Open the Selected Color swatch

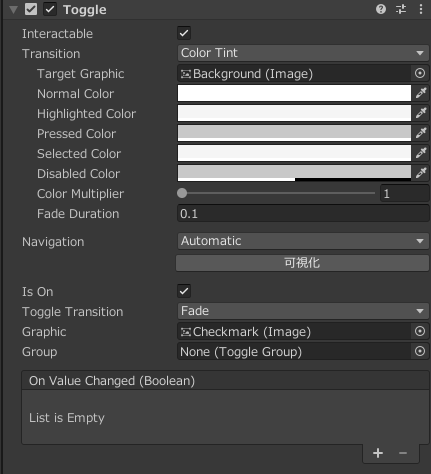click(x=294, y=153)
